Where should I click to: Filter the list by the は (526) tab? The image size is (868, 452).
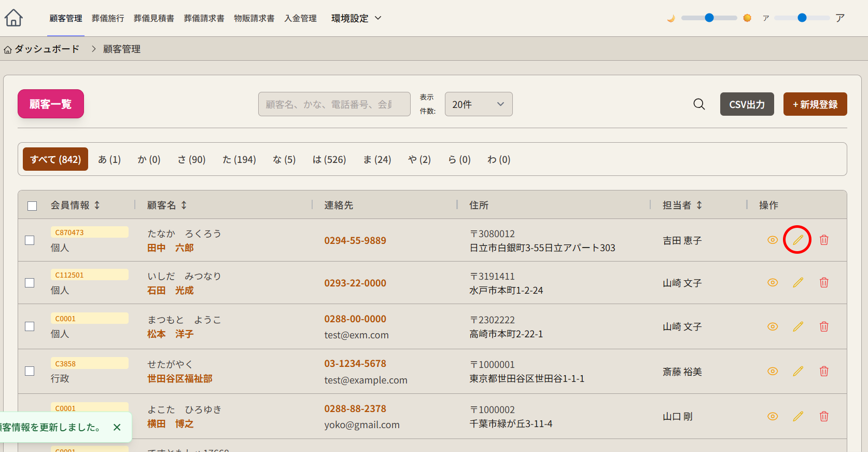point(329,160)
